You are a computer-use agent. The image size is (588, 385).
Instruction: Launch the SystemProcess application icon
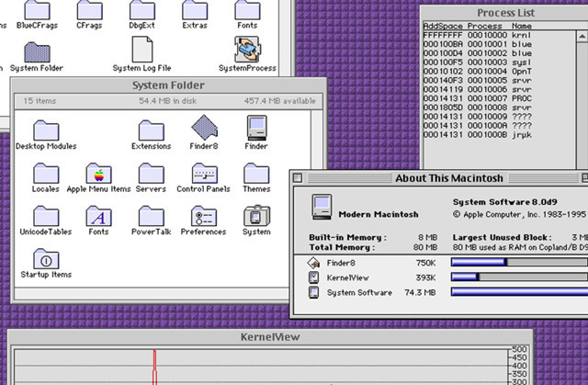[247, 50]
